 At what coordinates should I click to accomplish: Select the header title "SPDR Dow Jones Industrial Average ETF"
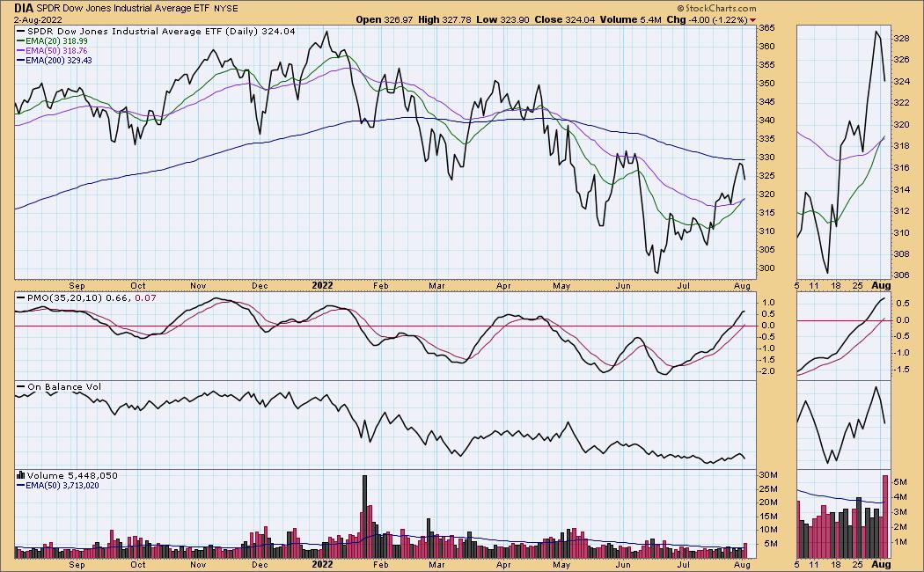point(122,8)
